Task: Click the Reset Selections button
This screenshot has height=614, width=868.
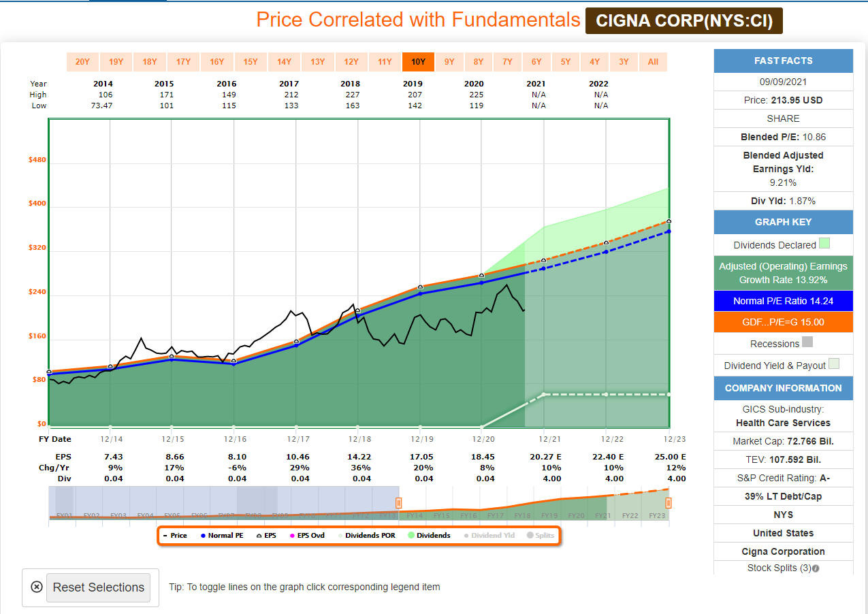Action: pos(98,587)
